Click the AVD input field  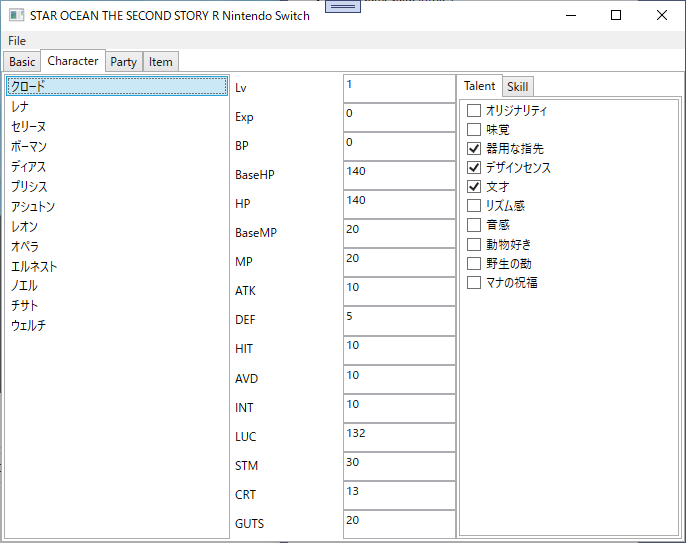[x=399, y=379]
